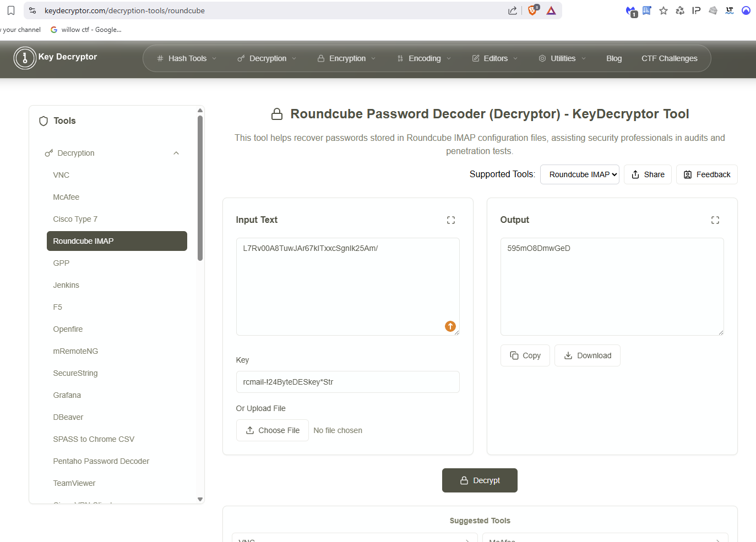The height and width of the screenshot is (542, 756).
Task: Open the Utilities nav dropdown
Action: click(x=562, y=58)
